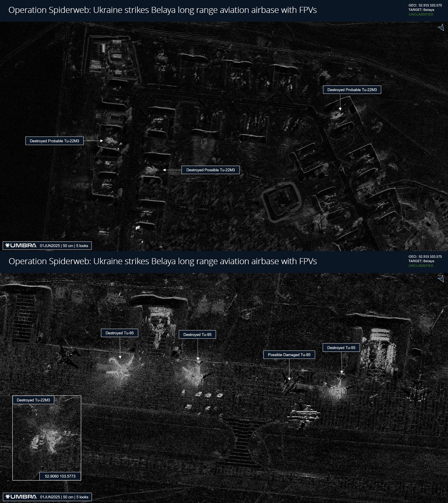
Task: Click the leftmost Destroyed Tu-95 label
Action: tap(120, 333)
